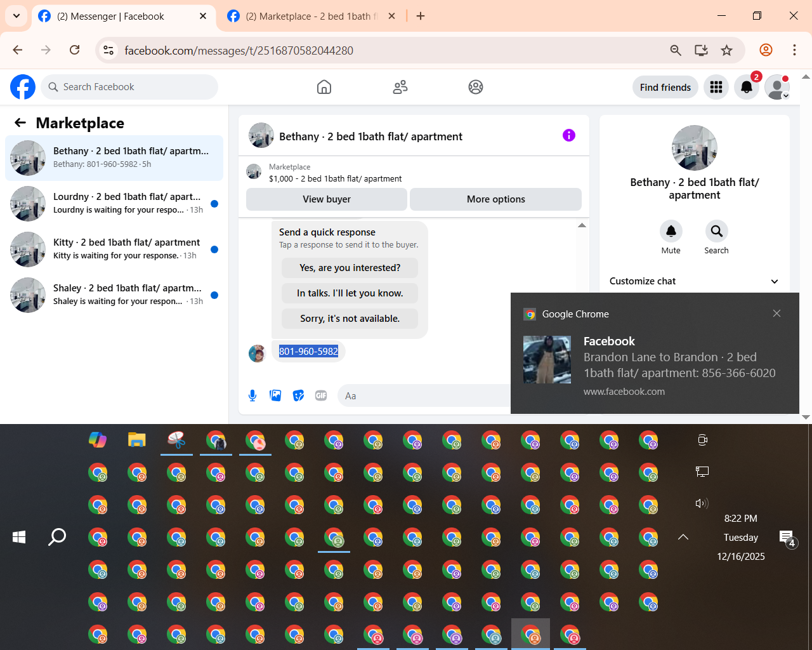
Task: Open the Windows Start menu
Action: [19, 537]
